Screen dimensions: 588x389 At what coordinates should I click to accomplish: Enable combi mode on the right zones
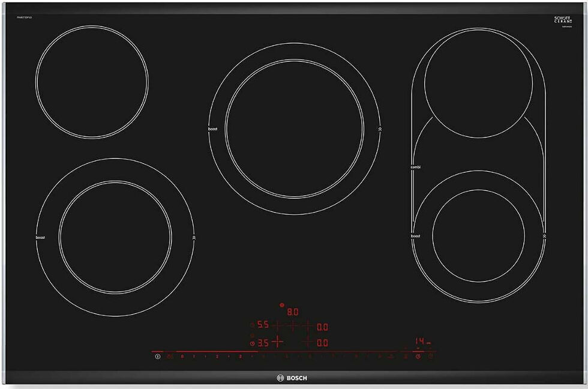pyautogui.click(x=415, y=166)
